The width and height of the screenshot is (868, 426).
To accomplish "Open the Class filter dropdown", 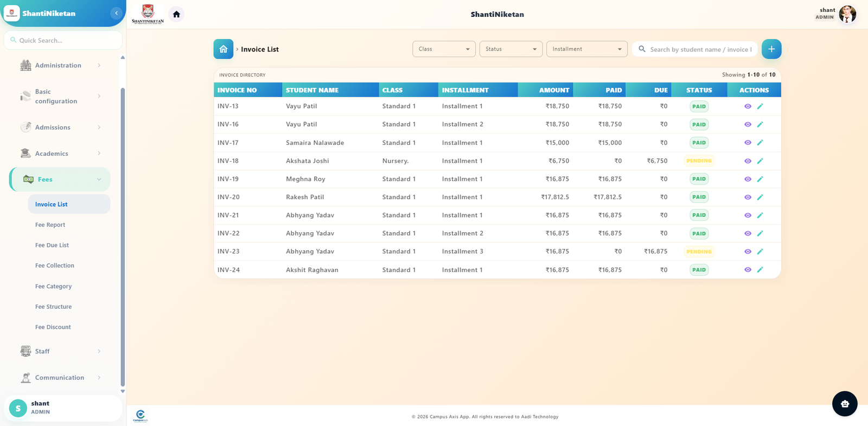I will (x=444, y=49).
